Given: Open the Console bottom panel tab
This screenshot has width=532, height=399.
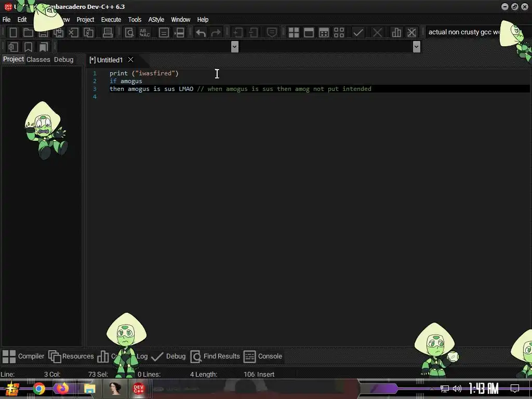Looking at the screenshot, I should (x=263, y=356).
